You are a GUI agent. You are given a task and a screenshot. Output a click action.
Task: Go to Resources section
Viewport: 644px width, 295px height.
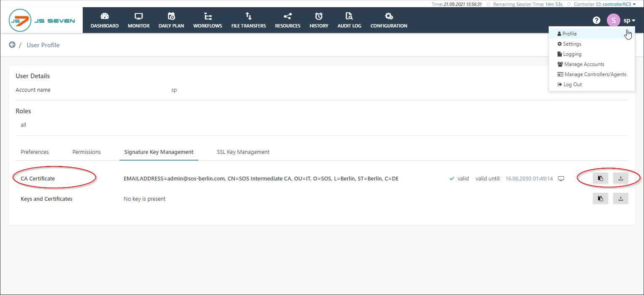tap(288, 21)
